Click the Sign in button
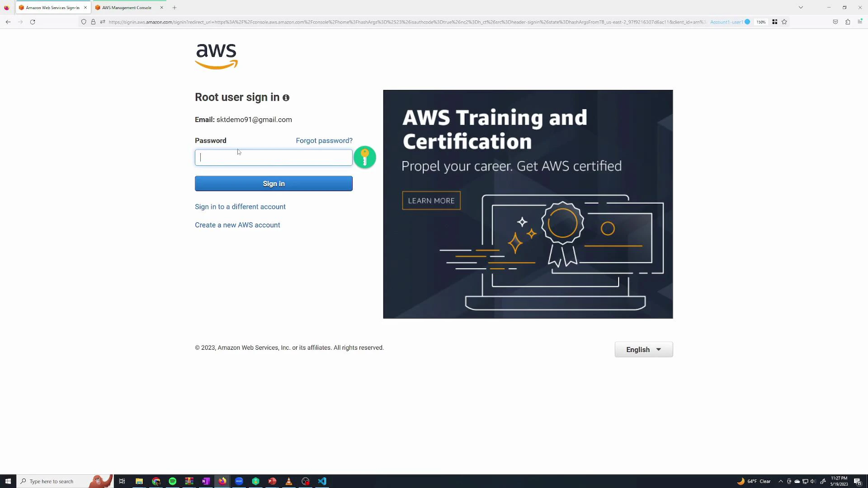 (x=273, y=183)
